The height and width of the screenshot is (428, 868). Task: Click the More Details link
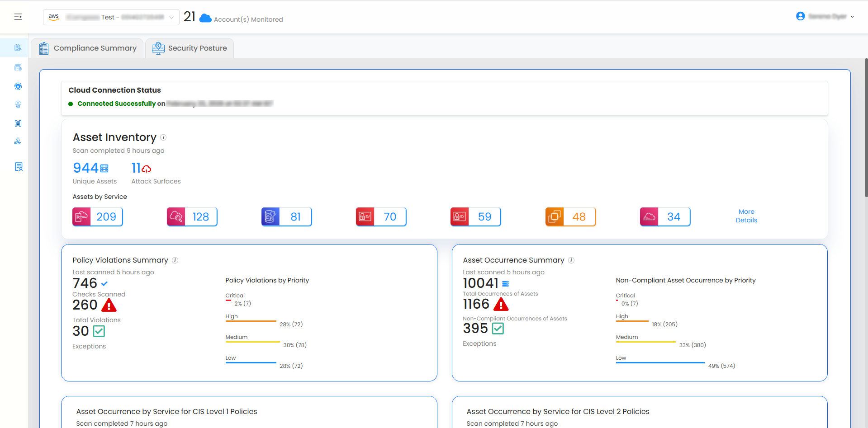(x=746, y=216)
